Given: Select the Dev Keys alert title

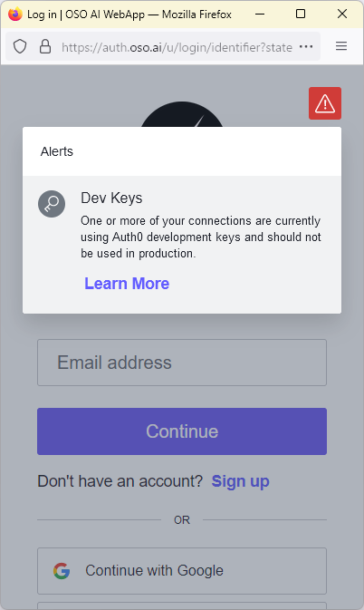Looking at the screenshot, I should coord(111,198).
